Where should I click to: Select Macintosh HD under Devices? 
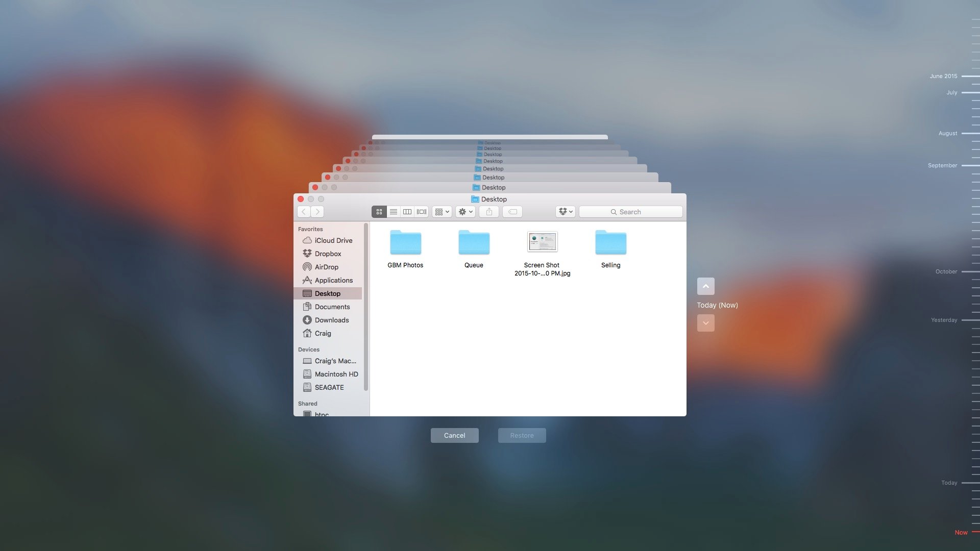335,374
